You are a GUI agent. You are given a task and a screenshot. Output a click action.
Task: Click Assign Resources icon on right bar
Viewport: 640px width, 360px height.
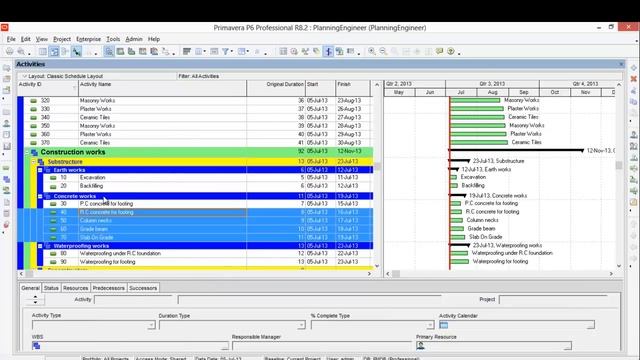click(633, 135)
